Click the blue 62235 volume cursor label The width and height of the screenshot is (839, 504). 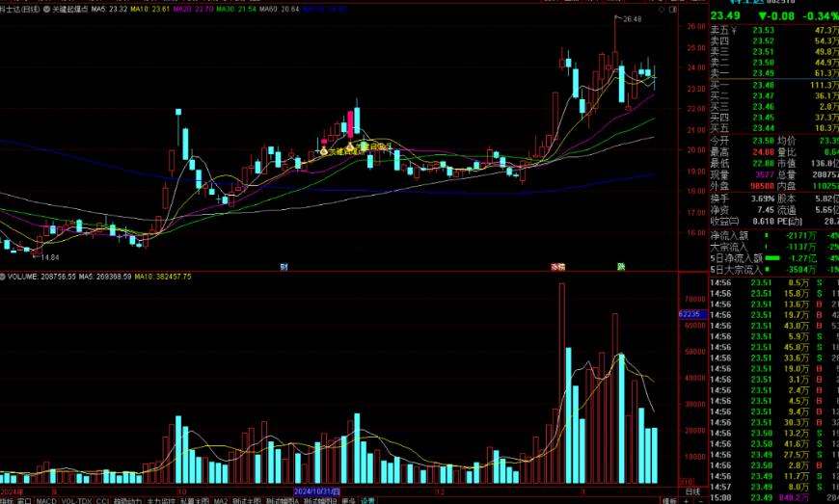(691, 314)
